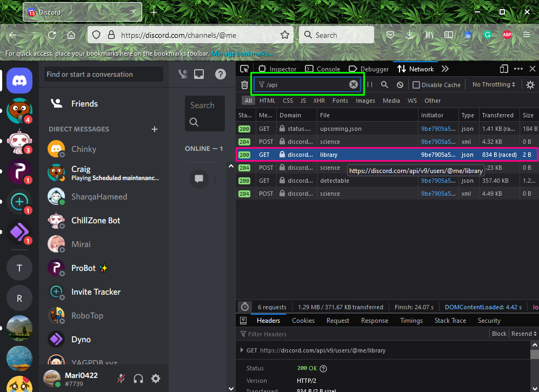This screenshot has height=392, width=539.
Task: Open Discord user settings gear
Action: click(156, 378)
